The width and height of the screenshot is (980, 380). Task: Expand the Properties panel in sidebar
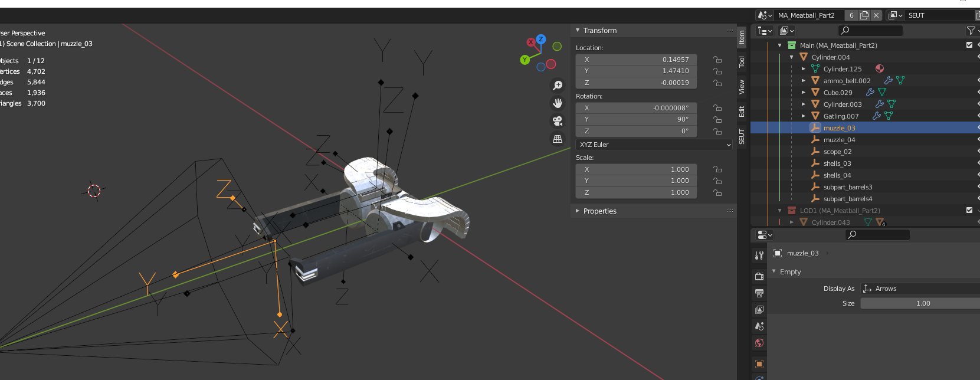[x=578, y=211]
